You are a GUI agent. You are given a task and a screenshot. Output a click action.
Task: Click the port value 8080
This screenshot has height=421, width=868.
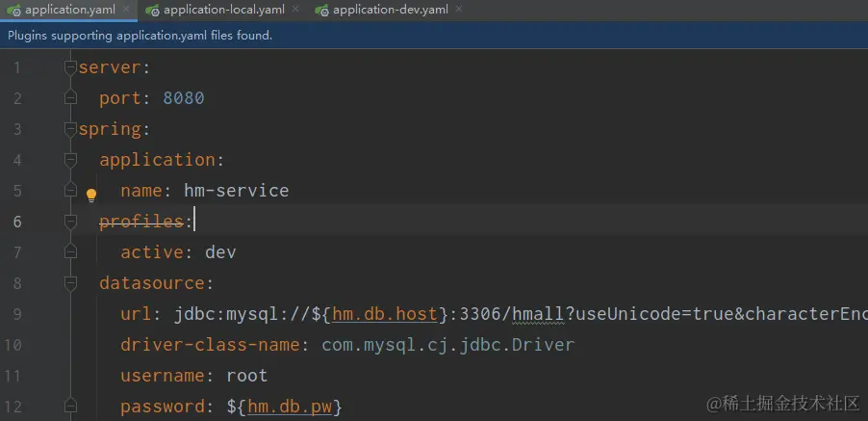coord(184,98)
